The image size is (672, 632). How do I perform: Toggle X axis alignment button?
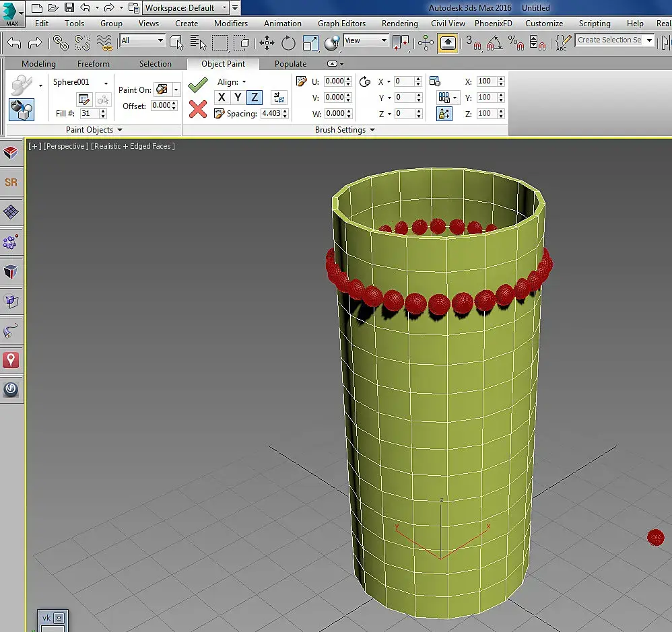coord(222,98)
